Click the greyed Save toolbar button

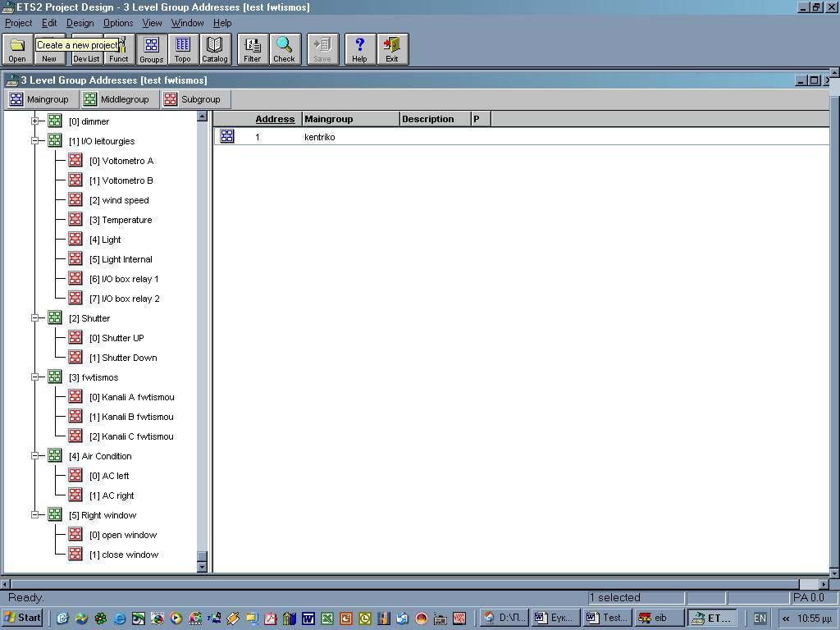[x=322, y=49]
